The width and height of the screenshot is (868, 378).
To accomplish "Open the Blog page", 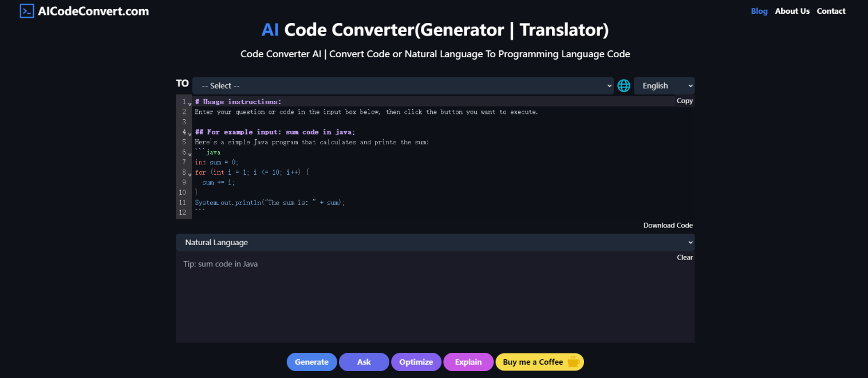I will [x=759, y=10].
